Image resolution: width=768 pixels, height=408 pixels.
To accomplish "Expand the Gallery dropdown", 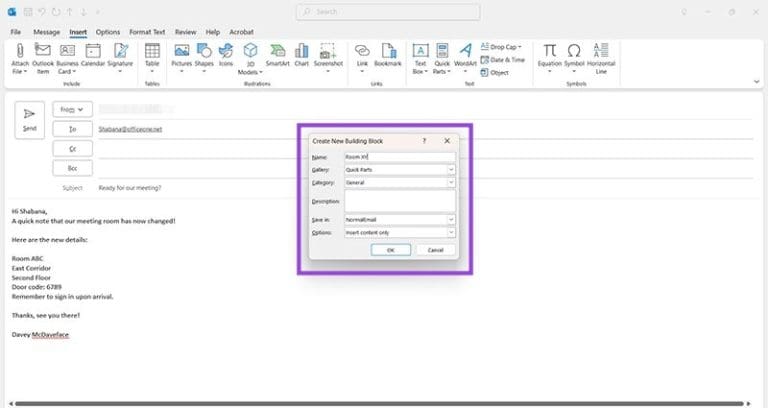I will 451,170.
